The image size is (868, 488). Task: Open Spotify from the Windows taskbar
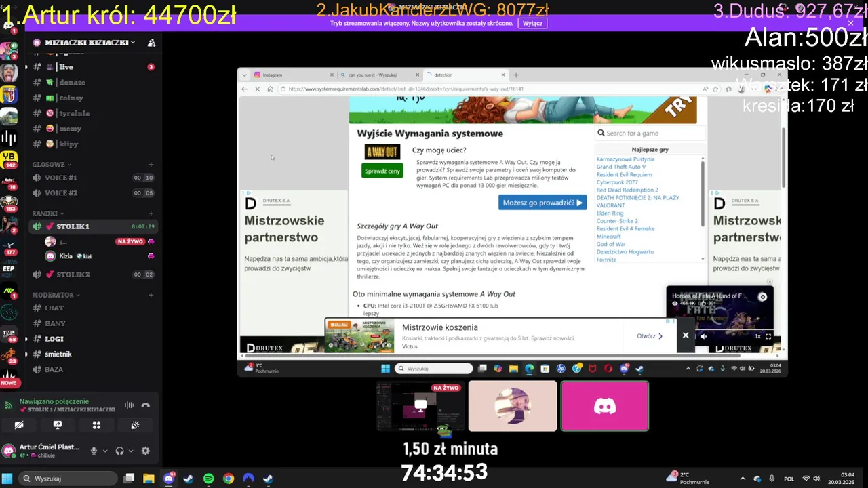click(209, 479)
